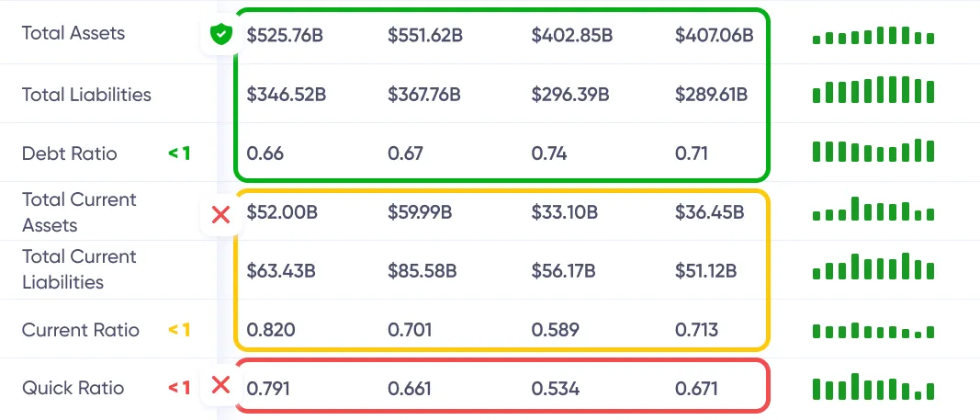Open the Total Current Liabilities sparkline chart

(873, 267)
